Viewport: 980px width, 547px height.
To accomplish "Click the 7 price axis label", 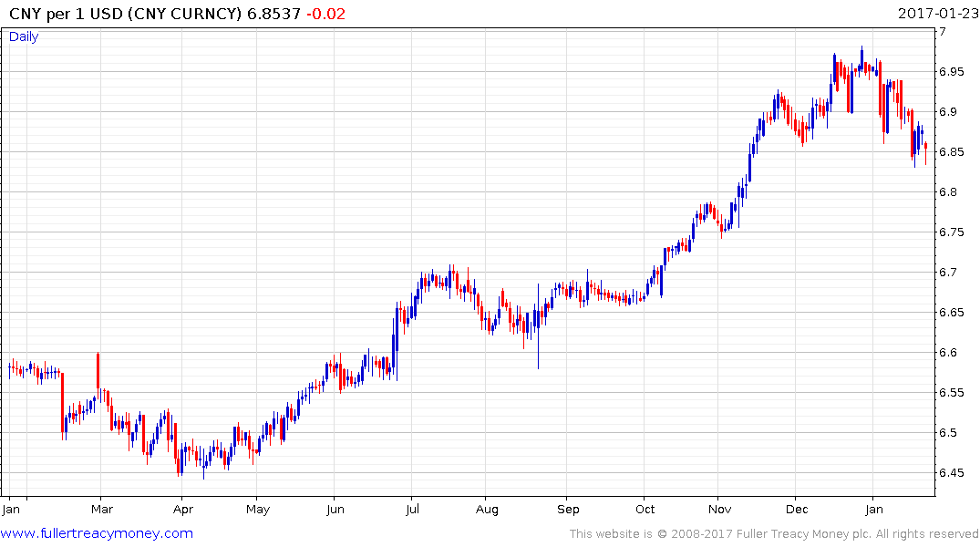I will 943,32.
